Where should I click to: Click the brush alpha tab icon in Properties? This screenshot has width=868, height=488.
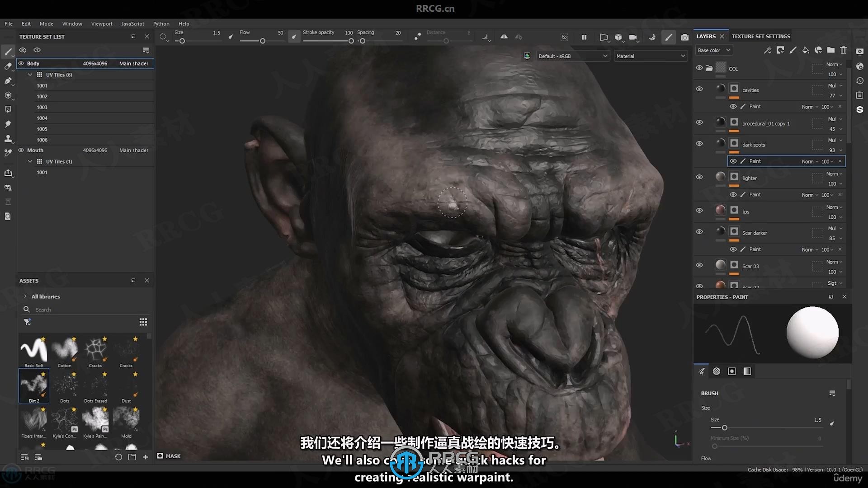coord(717,371)
